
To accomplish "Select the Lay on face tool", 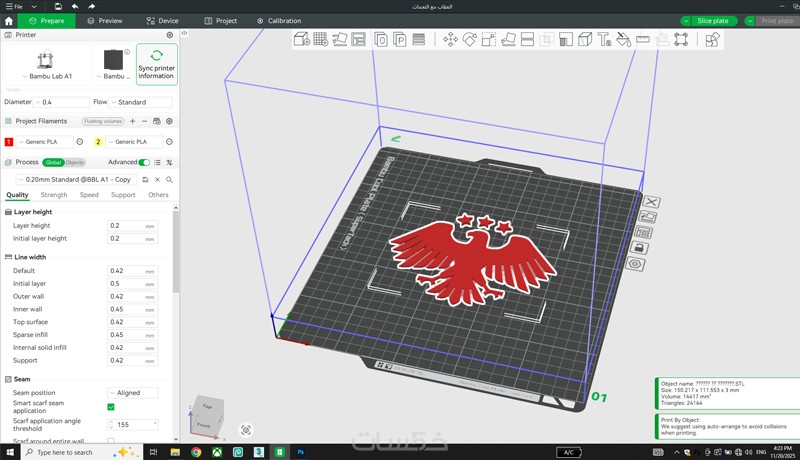I will pos(508,39).
